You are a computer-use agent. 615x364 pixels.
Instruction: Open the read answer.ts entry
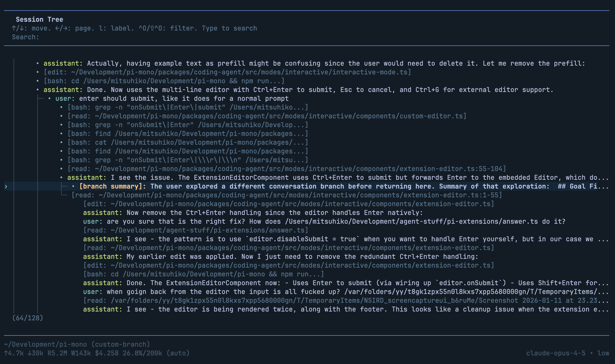(196, 230)
